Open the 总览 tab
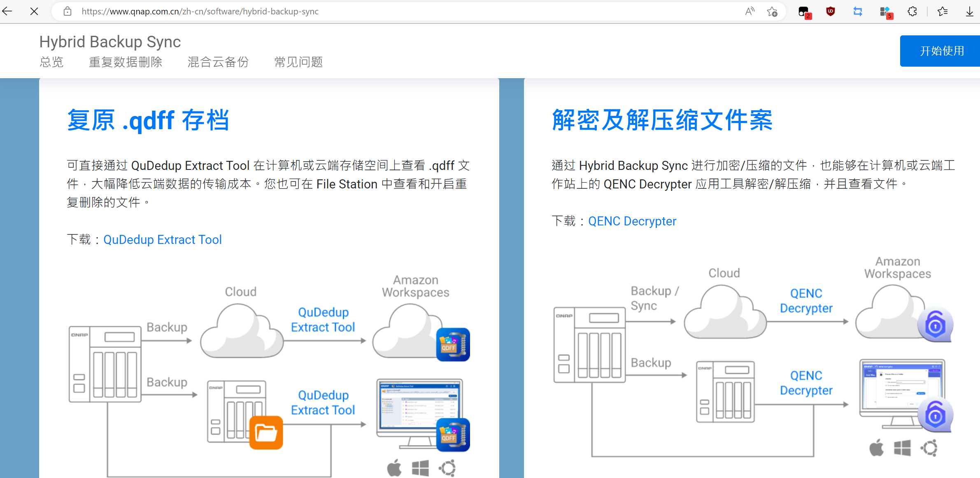The image size is (980, 478). point(51,62)
